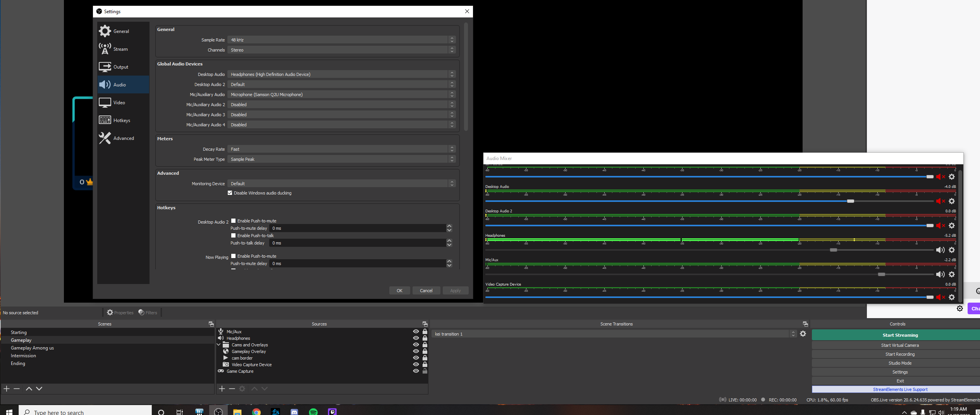This screenshot has height=415, width=980.
Task: Open the Video settings tab
Action: 123,103
